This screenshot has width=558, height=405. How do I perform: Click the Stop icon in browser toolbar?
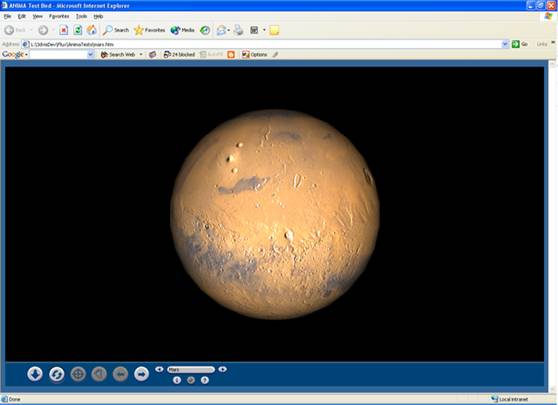[x=64, y=30]
